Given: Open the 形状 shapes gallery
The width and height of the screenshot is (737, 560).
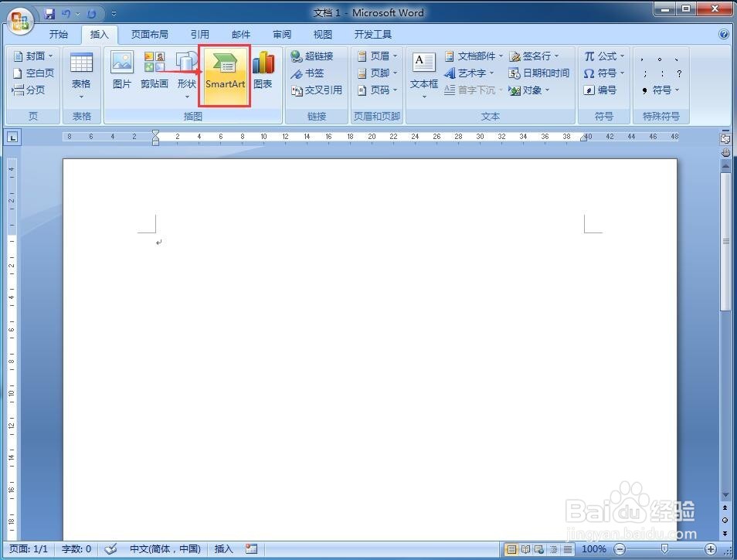Looking at the screenshot, I should tap(187, 75).
